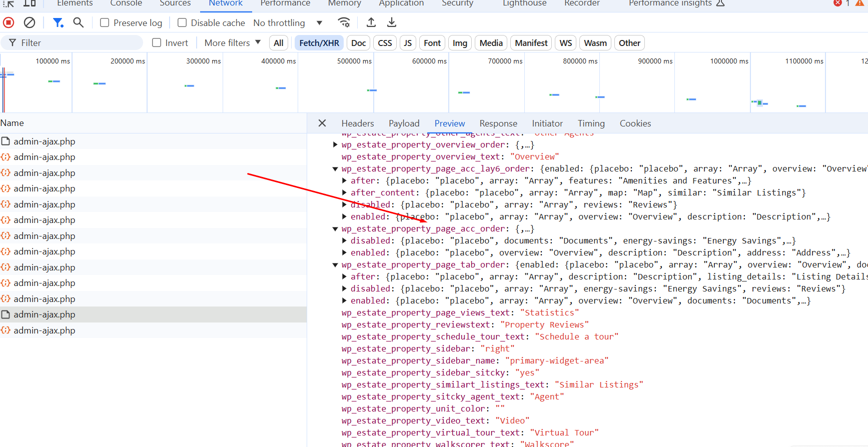Viewport: 868px width, 447px height.
Task: Click Export HAR download icon
Action: tap(392, 22)
